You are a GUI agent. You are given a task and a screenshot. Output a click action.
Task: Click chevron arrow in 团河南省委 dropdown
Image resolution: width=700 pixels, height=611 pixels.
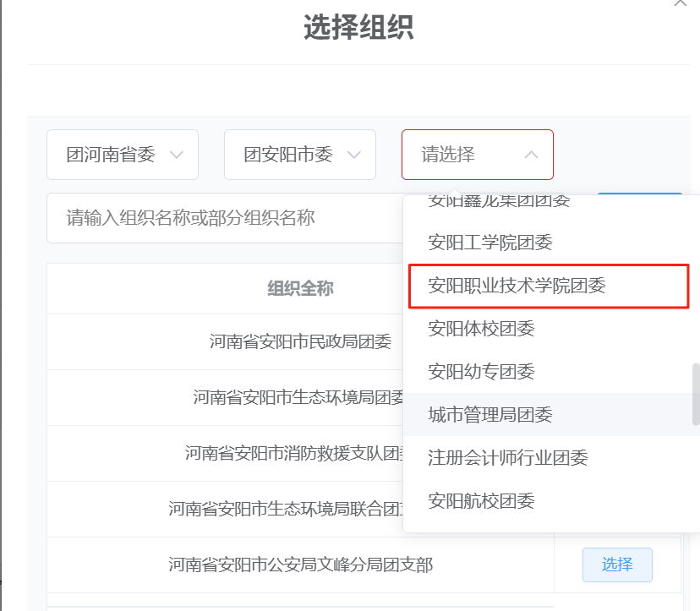click(177, 155)
